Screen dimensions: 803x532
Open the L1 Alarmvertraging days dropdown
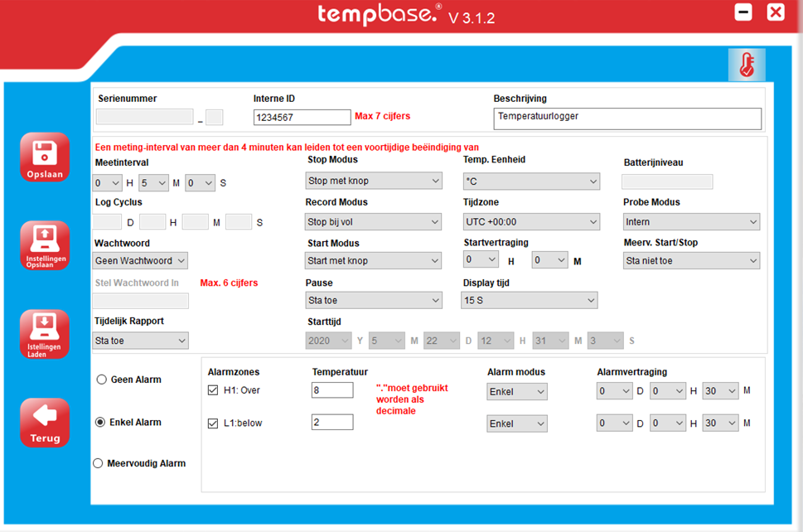615,423
